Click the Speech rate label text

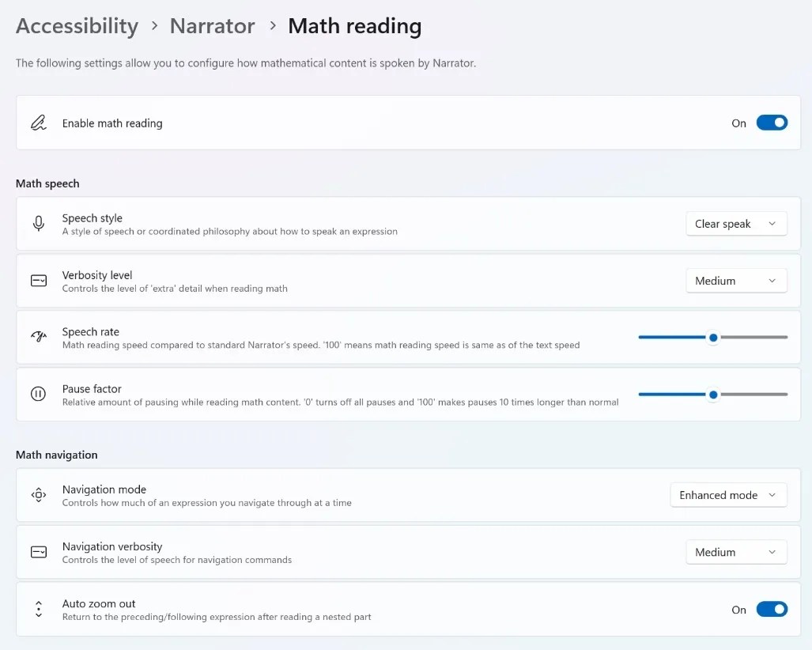pos(91,331)
